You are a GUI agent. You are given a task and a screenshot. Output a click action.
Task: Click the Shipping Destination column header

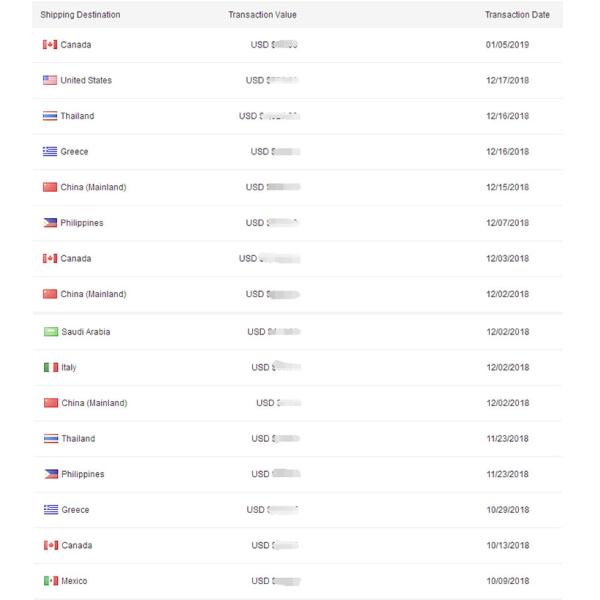click(x=80, y=15)
